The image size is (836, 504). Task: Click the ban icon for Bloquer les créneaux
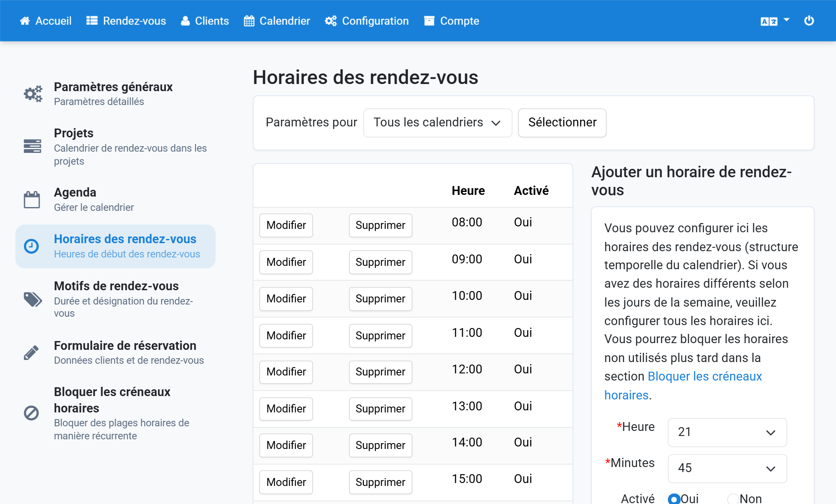(31, 413)
